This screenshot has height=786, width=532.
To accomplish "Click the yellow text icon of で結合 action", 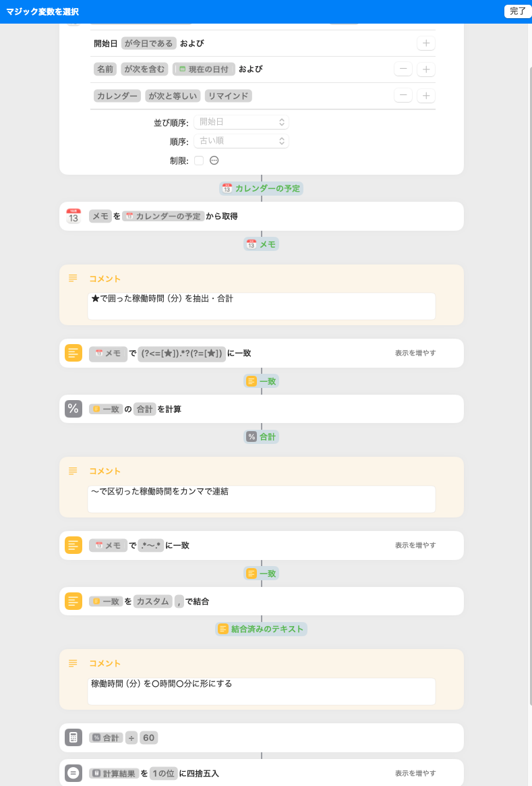I will click(73, 601).
